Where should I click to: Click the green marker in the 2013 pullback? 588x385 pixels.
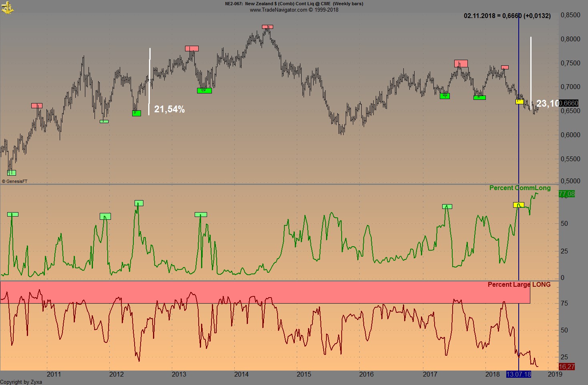coord(203,90)
